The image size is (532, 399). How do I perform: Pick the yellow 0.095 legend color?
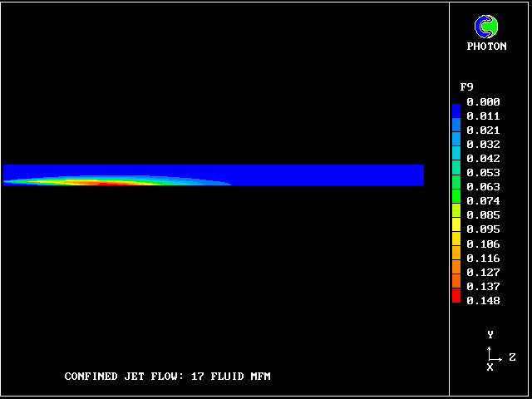(456, 226)
